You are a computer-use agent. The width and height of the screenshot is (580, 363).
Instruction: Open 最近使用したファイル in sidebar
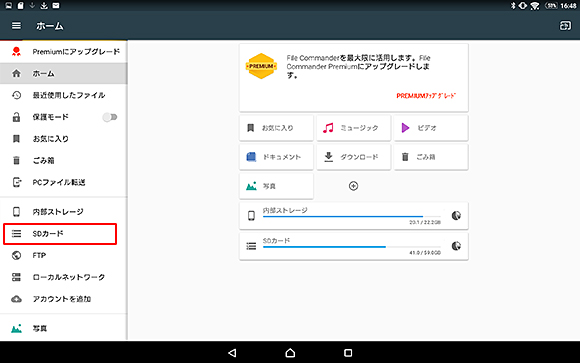point(63,95)
